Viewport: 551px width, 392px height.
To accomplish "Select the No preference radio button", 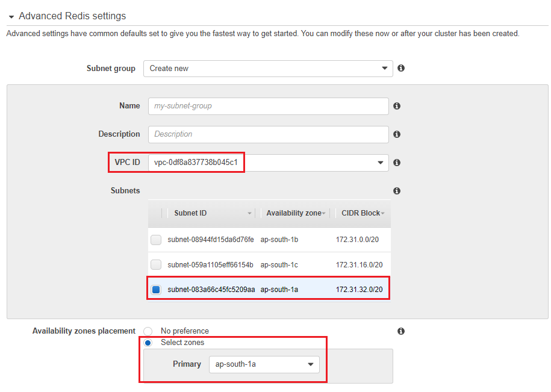I will point(148,331).
